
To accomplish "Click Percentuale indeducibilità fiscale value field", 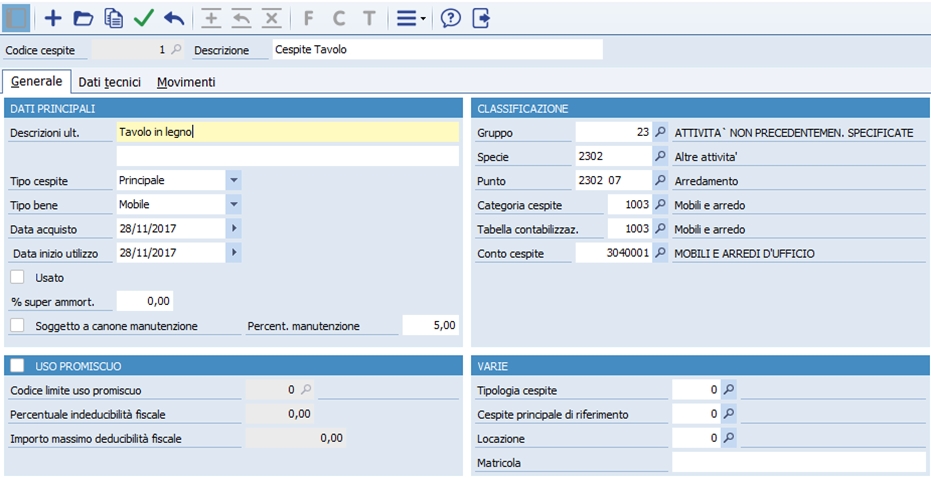I will (278, 414).
